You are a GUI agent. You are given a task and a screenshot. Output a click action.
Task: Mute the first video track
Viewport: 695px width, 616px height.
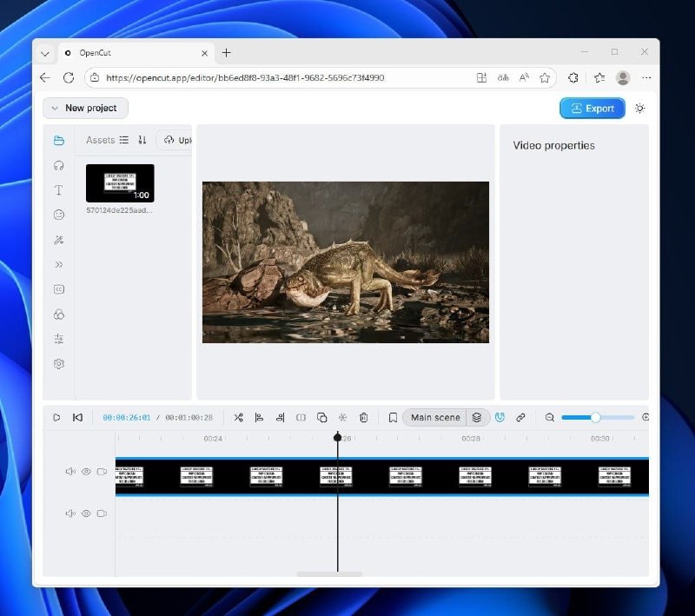pyautogui.click(x=70, y=472)
